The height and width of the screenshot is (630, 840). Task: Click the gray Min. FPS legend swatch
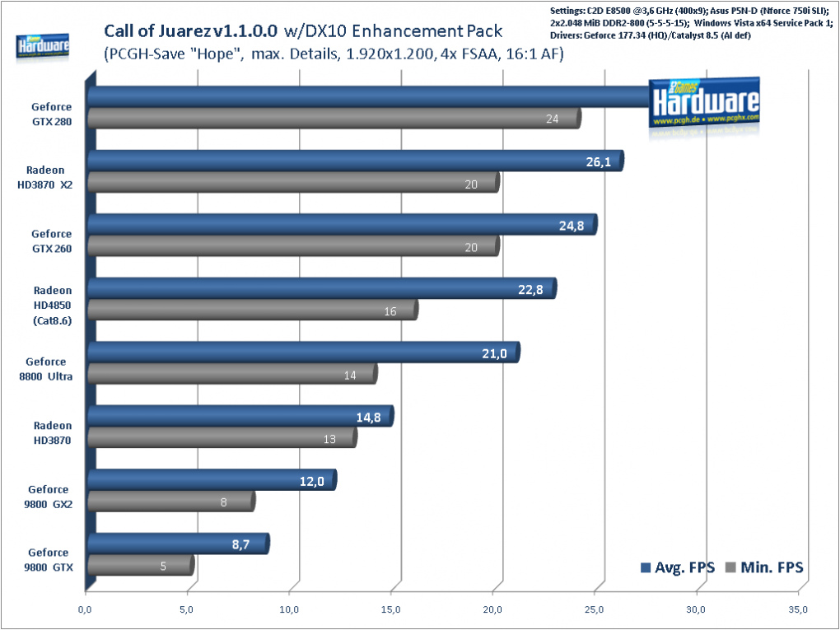point(730,567)
